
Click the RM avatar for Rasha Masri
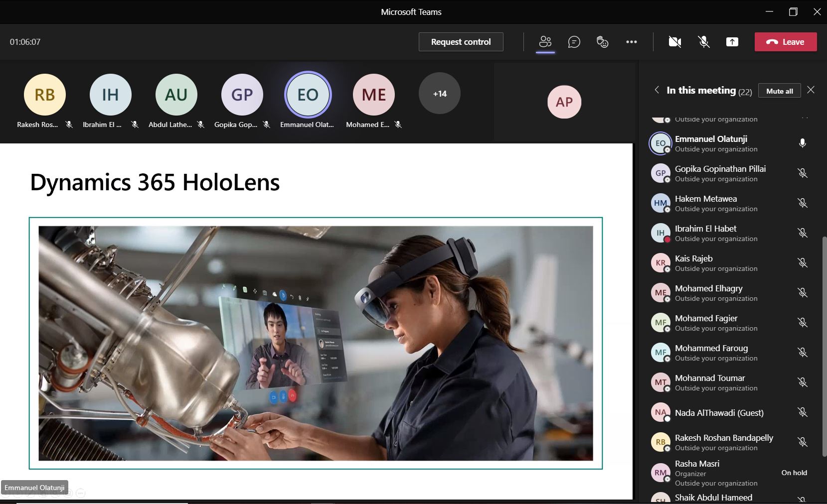(x=661, y=473)
